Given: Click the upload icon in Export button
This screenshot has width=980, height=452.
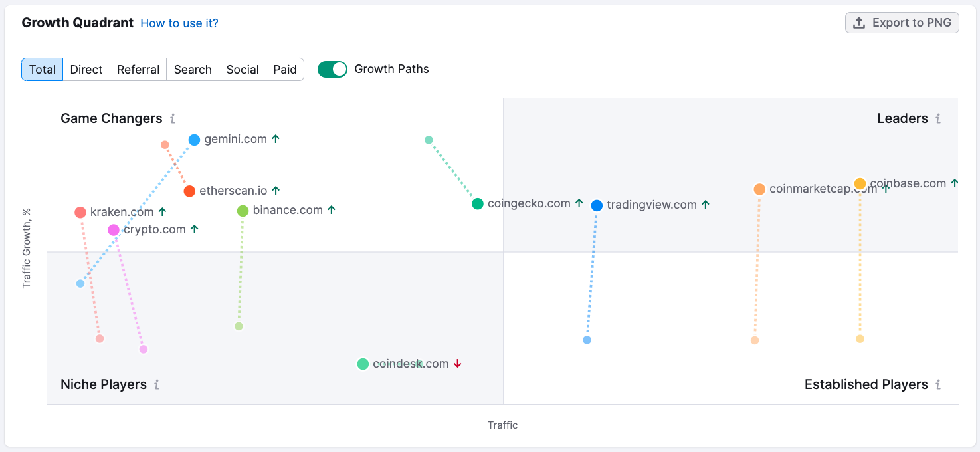Looking at the screenshot, I should point(859,23).
